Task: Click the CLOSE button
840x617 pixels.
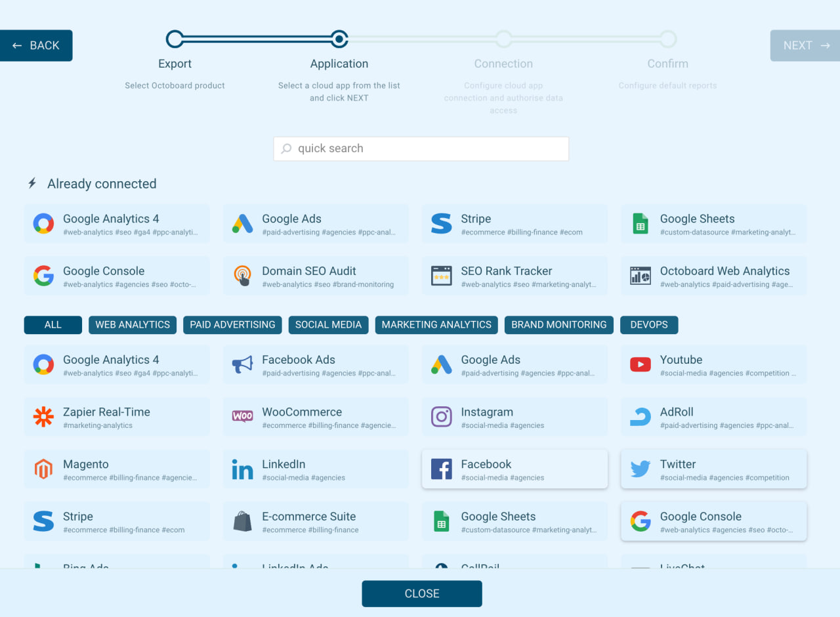Action: point(422,593)
